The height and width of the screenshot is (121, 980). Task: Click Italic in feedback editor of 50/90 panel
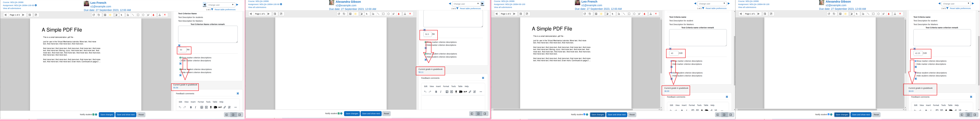click(196, 107)
